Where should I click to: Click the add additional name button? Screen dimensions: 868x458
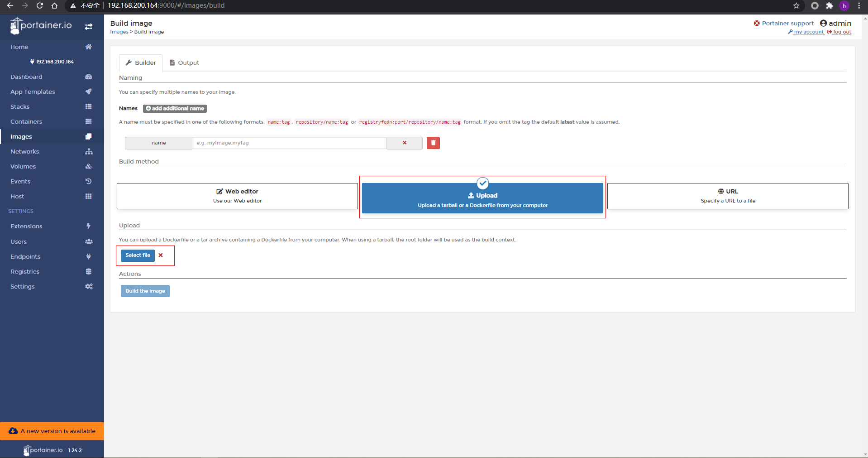pos(175,108)
